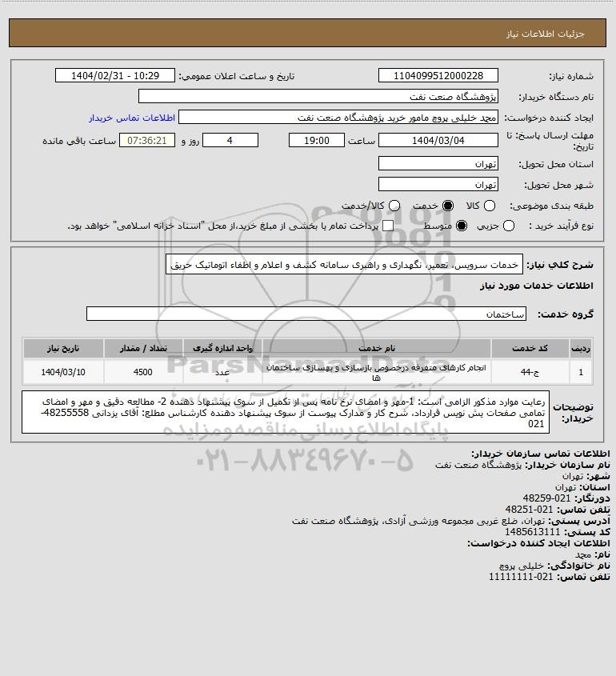
Task: Select the کالا/خدمت radio button
Action: [394, 206]
